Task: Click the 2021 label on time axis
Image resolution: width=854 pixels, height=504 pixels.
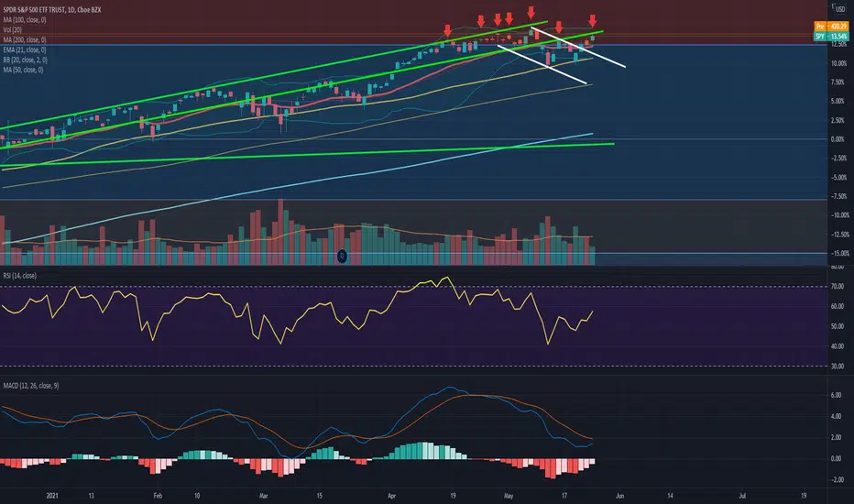Action: (x=51, y=496)
